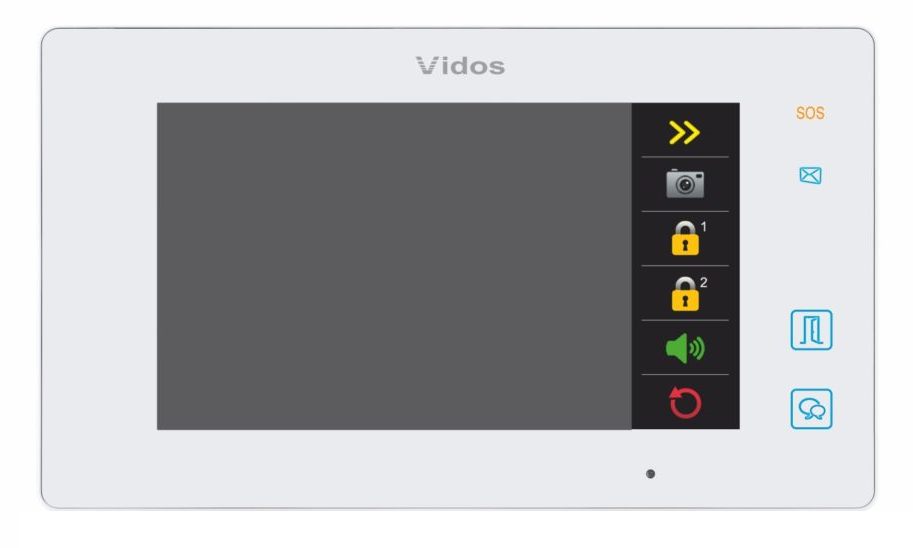Open messages with the blue envelope icon
This screenshot has width=913, height=548.
[811, 175]
